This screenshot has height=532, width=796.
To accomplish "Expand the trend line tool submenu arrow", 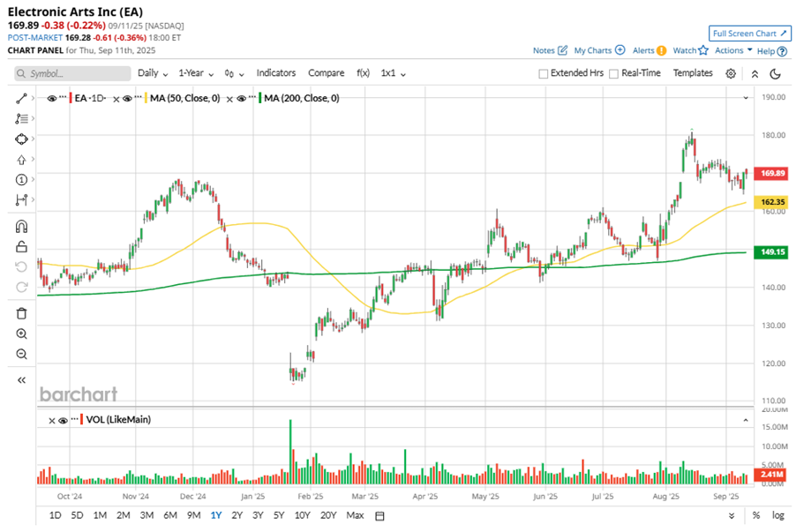I will point(33,98).
